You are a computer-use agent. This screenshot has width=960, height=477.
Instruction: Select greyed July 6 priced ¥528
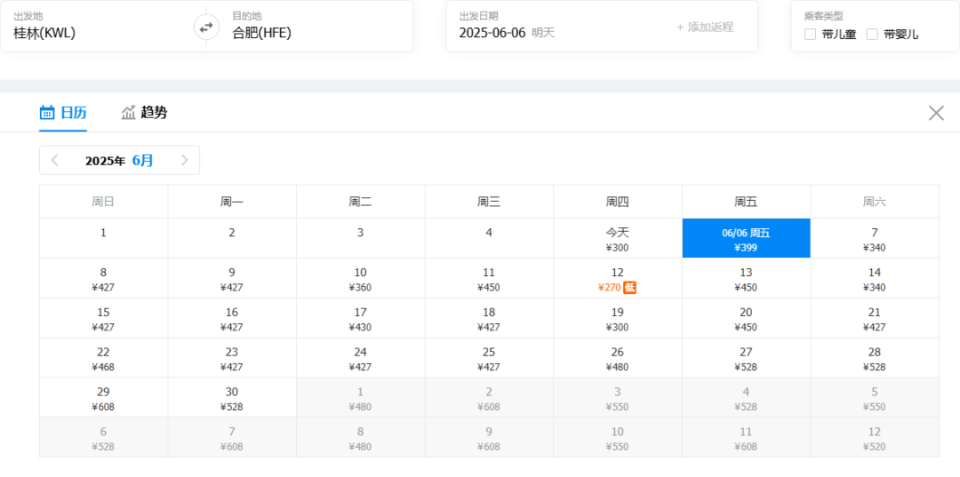click(x=103, y=438)
